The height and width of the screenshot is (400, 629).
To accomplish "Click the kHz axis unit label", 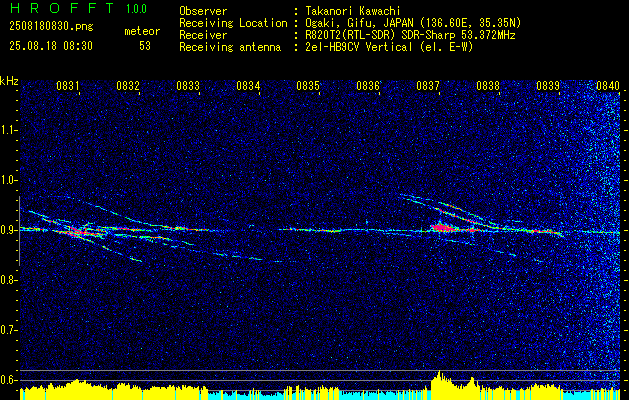I will pos(9,81).
